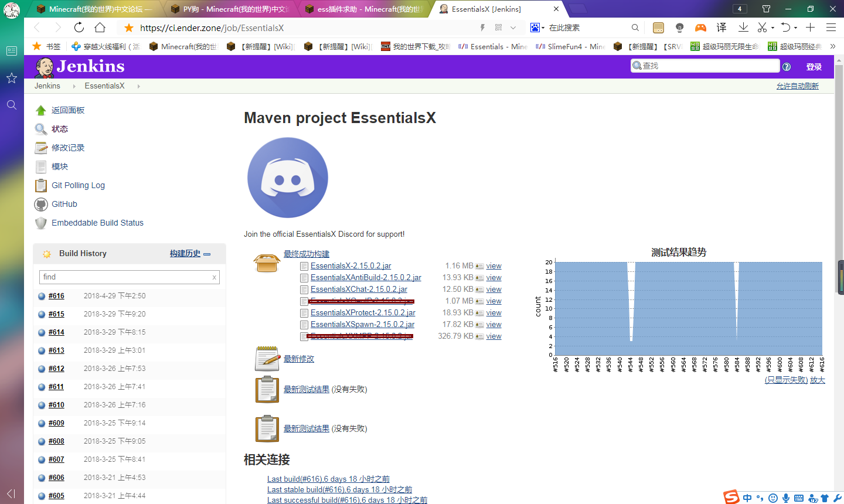Viewport: 844px width, 504px height.
Task: Expand the screenshot tool dropdown arrow
Action: click(x=772, y=28)
